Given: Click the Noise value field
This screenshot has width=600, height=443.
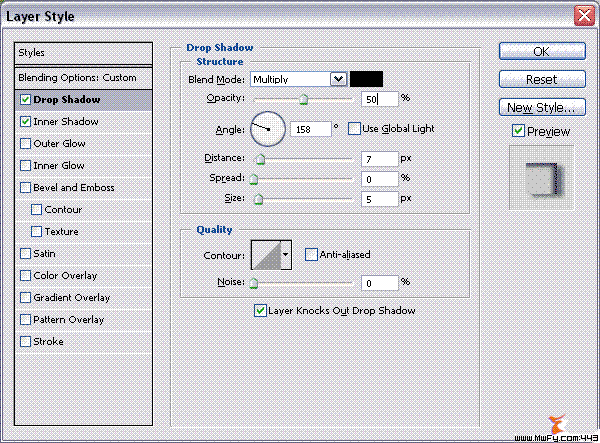Looking at the screenshot, I should 380,283.
